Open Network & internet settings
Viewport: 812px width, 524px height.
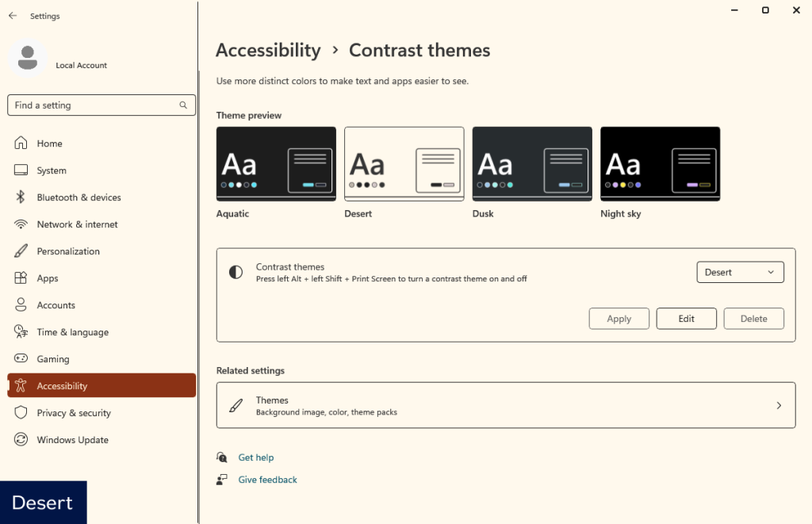tap(78, 224)
